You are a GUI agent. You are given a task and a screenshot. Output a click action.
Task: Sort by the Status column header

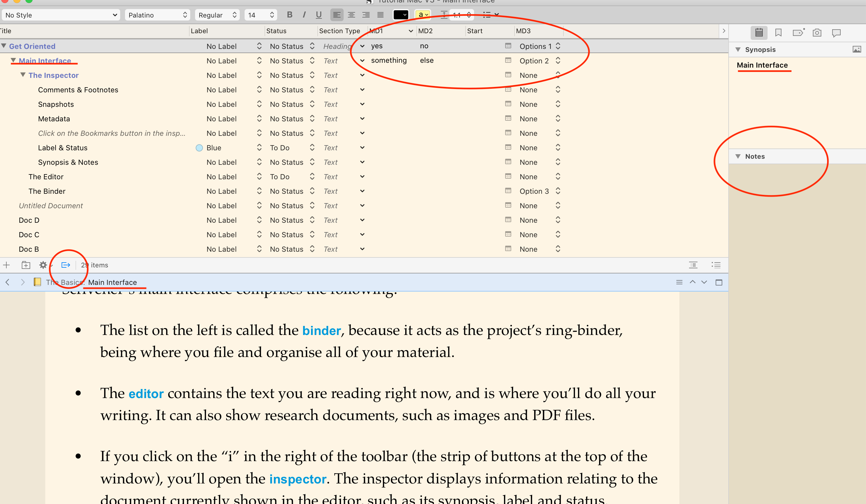[x=291, y=31]
